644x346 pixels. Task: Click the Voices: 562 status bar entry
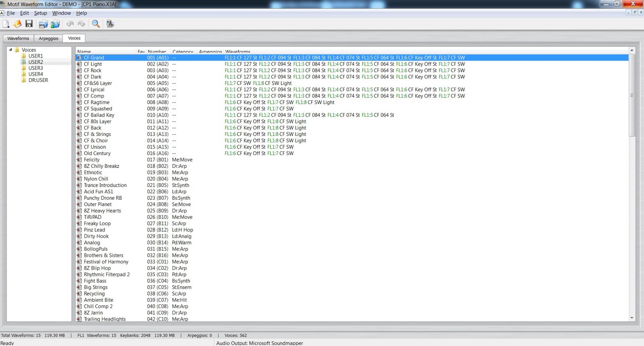pyautogui.click(x=236, y=336)
